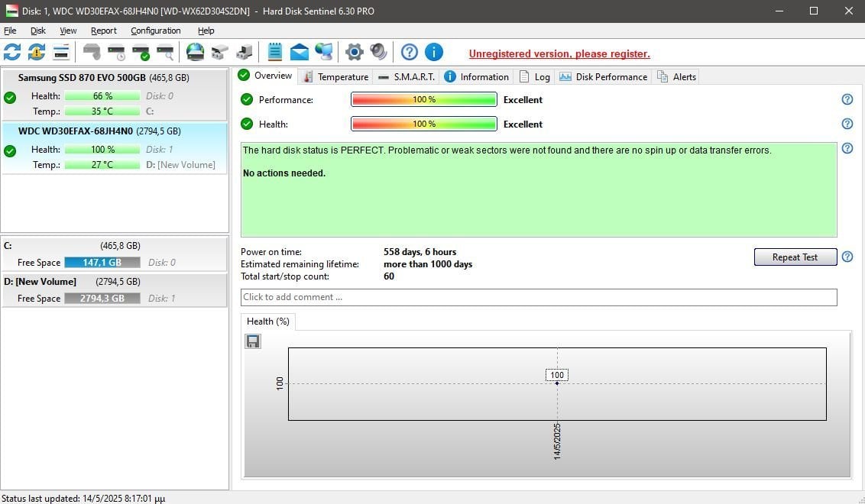Viewport: 865px width, 504px height.
Task: Click the Samsung SSD health 66 % bar
Action: (x=102, y=96)
